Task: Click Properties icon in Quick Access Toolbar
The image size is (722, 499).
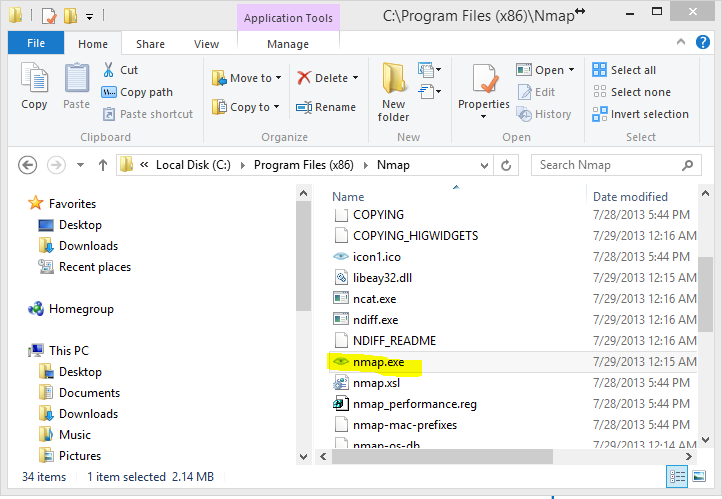Action: [49, 16]
